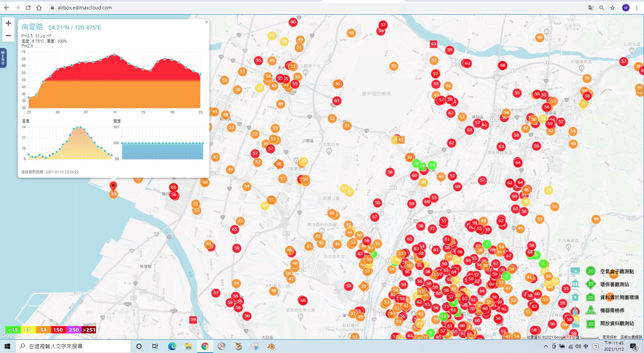This screenshot has width=644, height=353.
Task: Click the house icon beside the legend
Action: [x=575, y=297]
